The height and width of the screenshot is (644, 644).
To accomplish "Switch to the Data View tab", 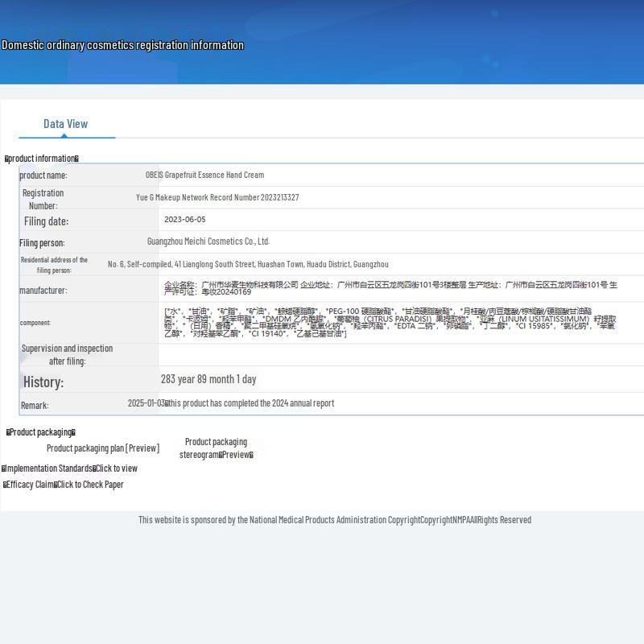I will click(x=65, y=124).
